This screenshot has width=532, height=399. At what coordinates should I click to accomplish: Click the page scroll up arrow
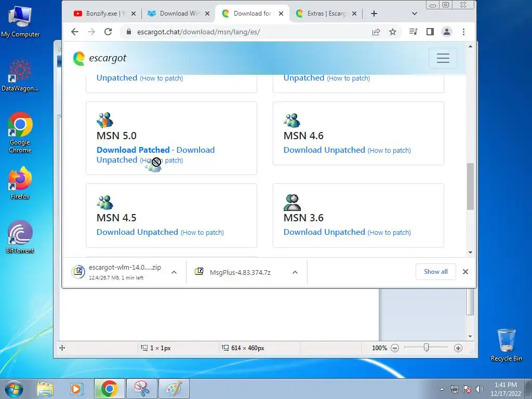click(x=470, y=46)
